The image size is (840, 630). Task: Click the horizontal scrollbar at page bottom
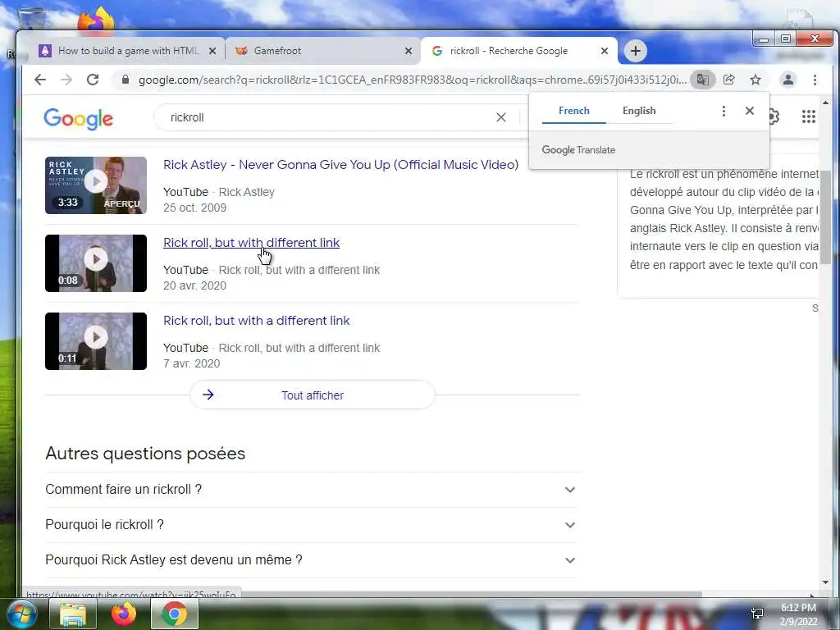[x=472, y=595]
